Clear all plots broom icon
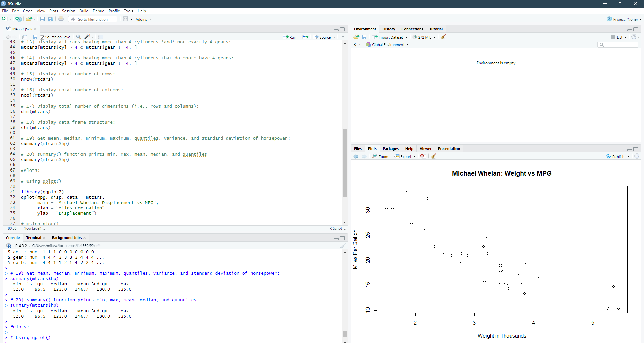This screenshot has width=644, height=343. point(434,156)
